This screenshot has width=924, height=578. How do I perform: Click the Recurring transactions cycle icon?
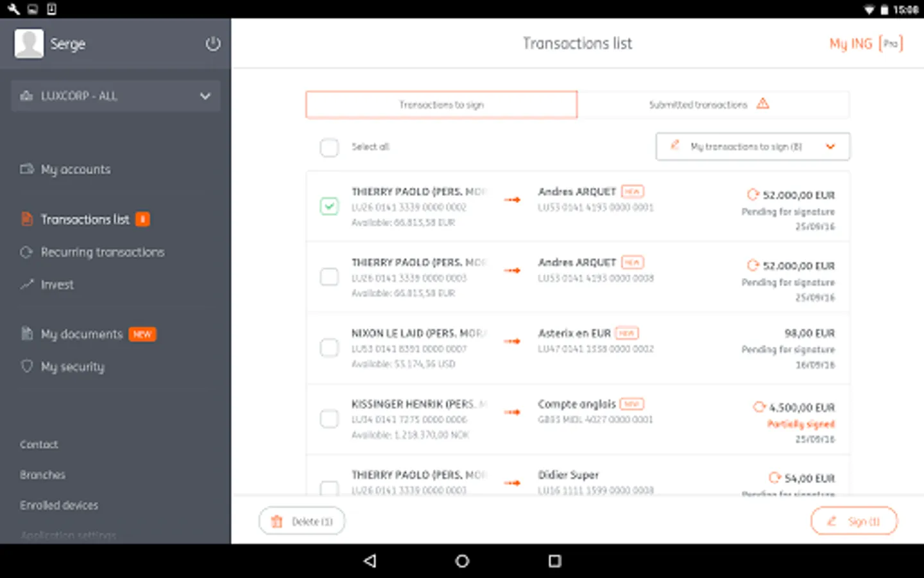(26, 252)
